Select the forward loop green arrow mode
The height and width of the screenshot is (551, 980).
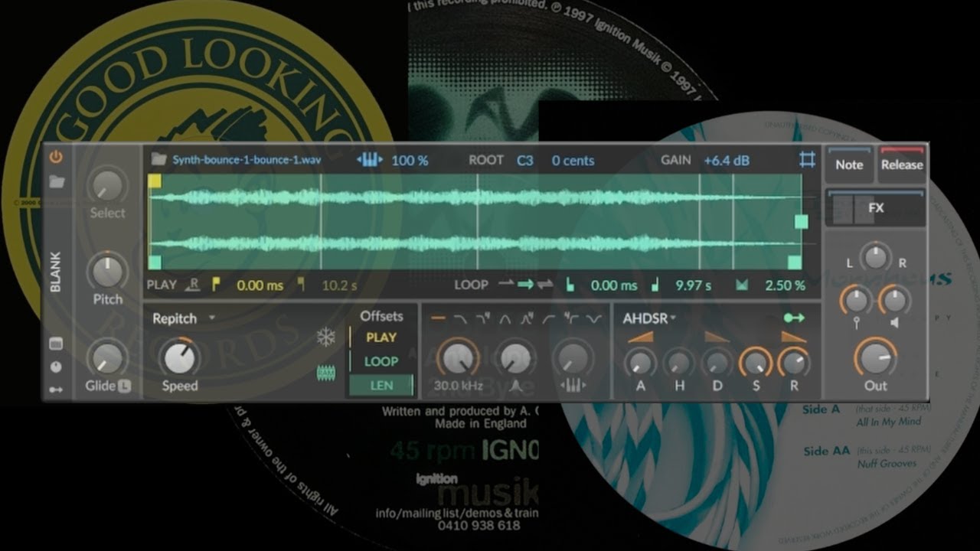[524, 285]
